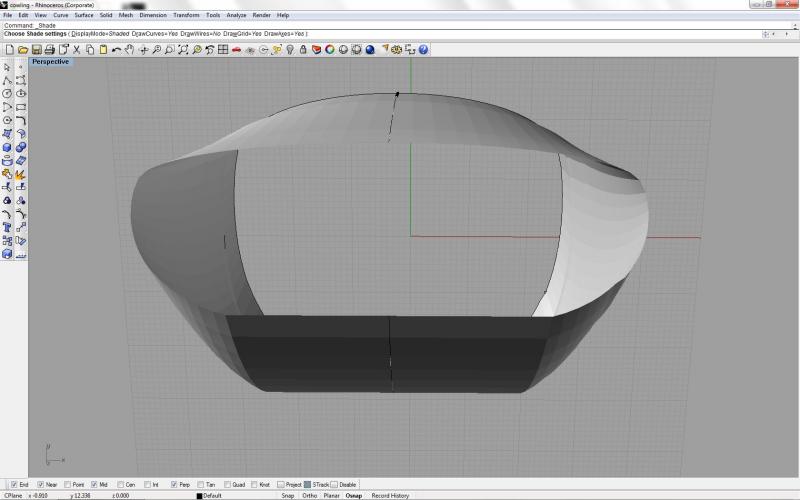Open the View menu
The height and width of the screenshot is (500, 800).
(x=41, y=15)
